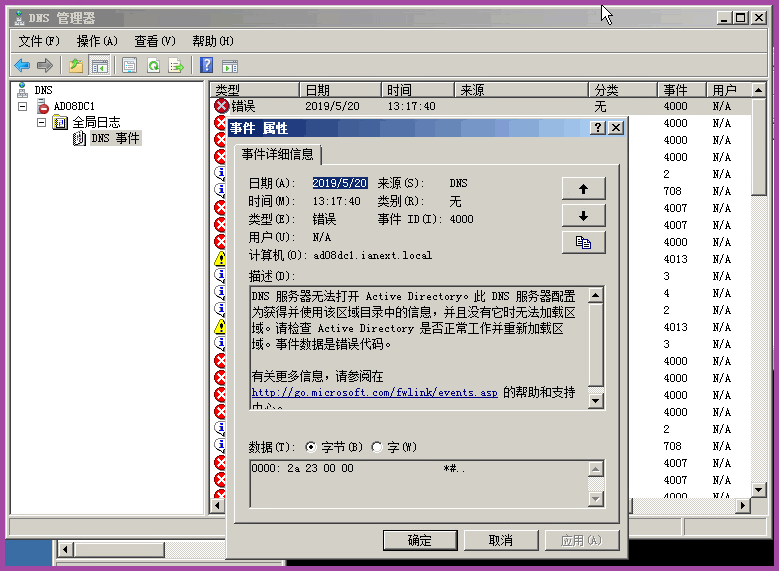Image resolution: width=779 pixels, height=571 pixels.
Task: Click the 确定 button
Action: click(420, 540)
